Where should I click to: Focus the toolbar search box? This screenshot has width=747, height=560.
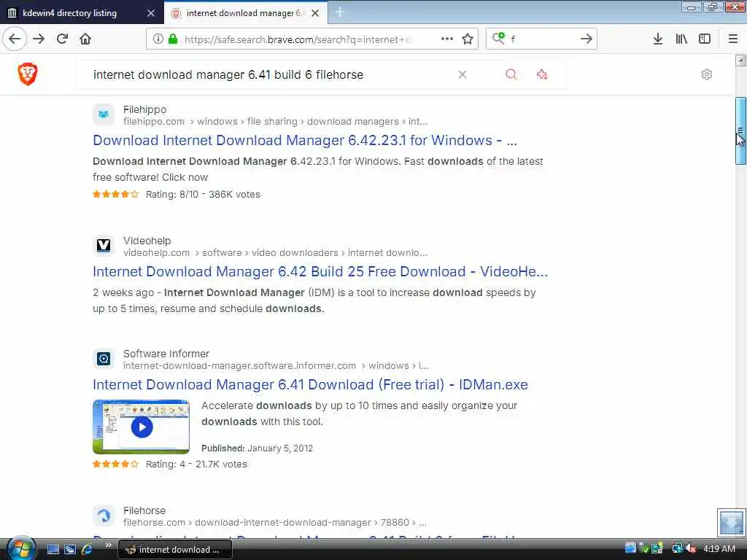coord(543,39)
